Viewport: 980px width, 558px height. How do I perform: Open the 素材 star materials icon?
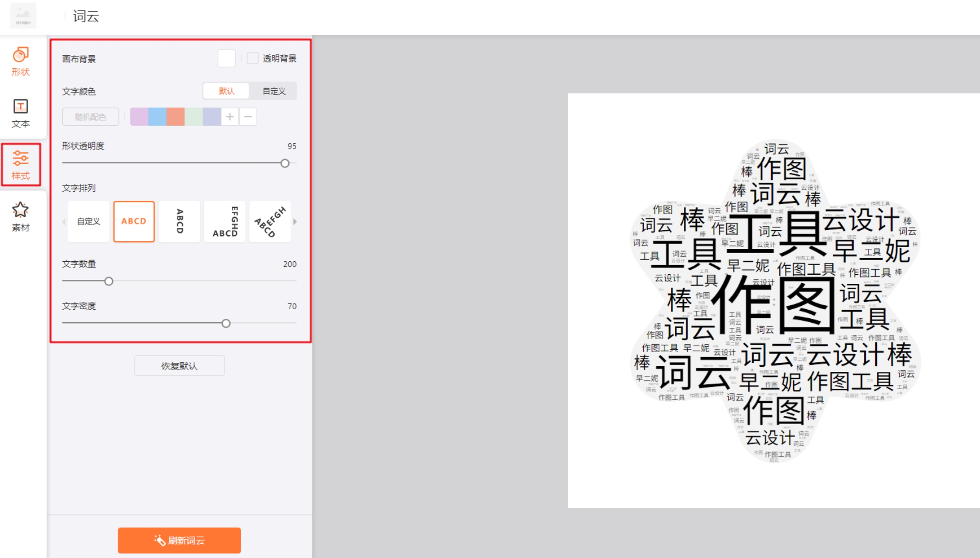(20, 217)
